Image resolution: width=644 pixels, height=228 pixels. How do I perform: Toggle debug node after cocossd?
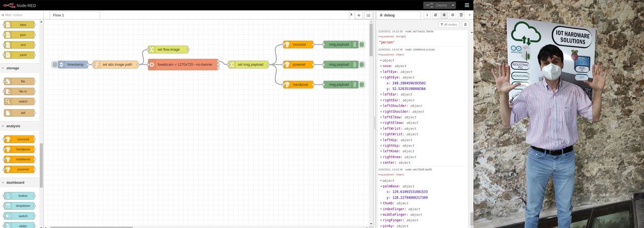362,44
